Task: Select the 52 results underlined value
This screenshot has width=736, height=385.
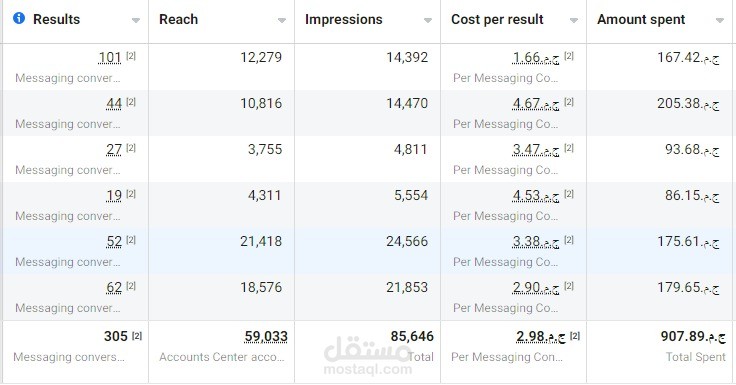Action: 114,241
